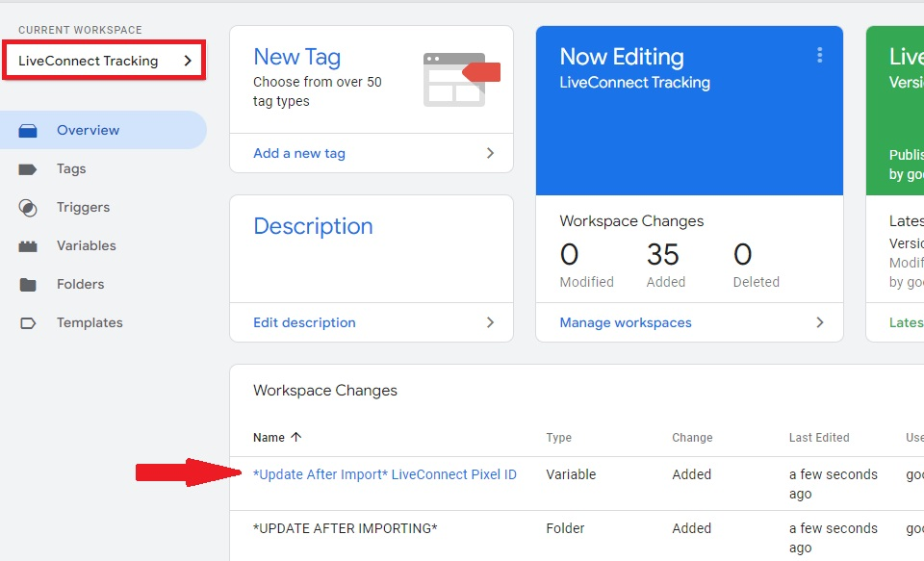Click the Now Editing card title
The image size is (924, 561).
click(622, 57)
